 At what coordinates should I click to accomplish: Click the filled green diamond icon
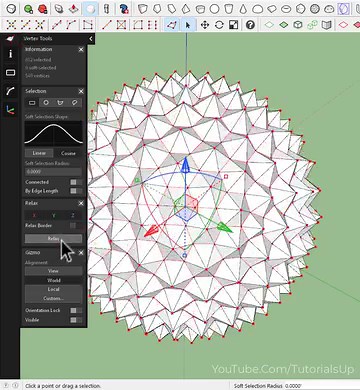pos(283,25)
